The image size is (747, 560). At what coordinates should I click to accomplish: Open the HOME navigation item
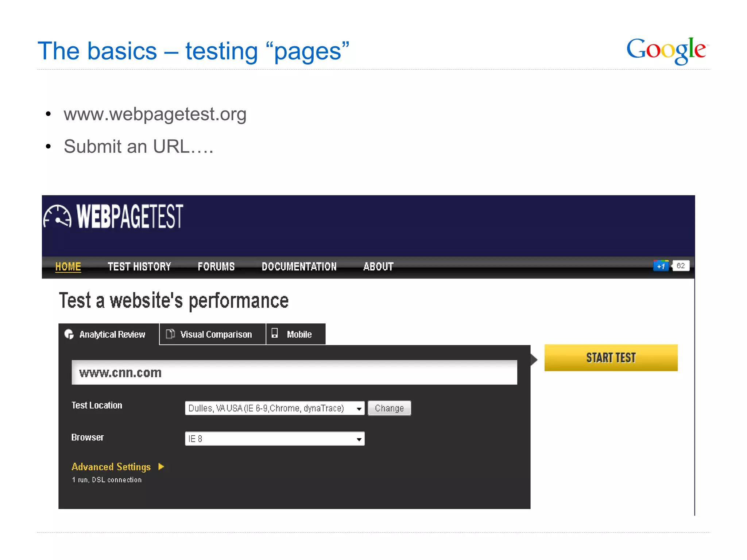68,267
